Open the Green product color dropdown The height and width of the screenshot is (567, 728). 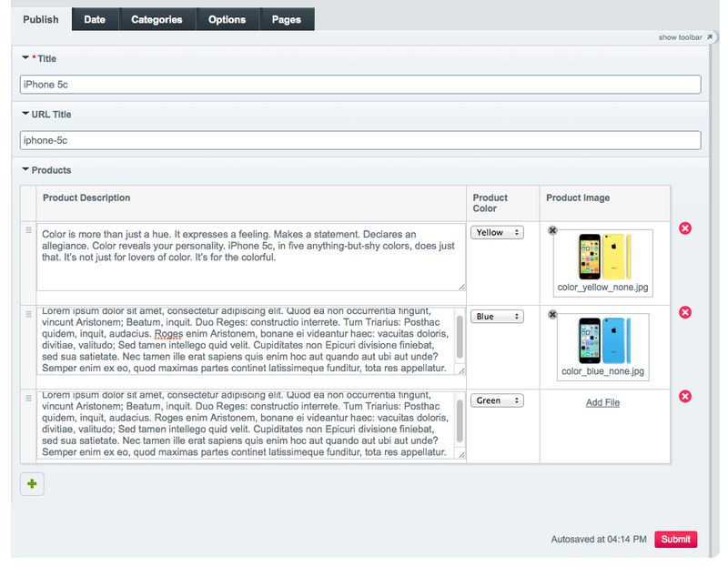pyautogui.click(x=497, y=400)
